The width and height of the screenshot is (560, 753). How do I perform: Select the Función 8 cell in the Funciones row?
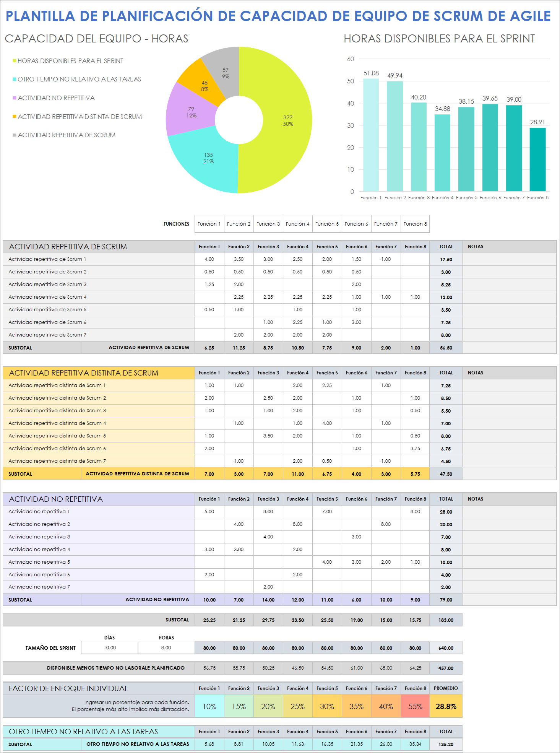415,224
